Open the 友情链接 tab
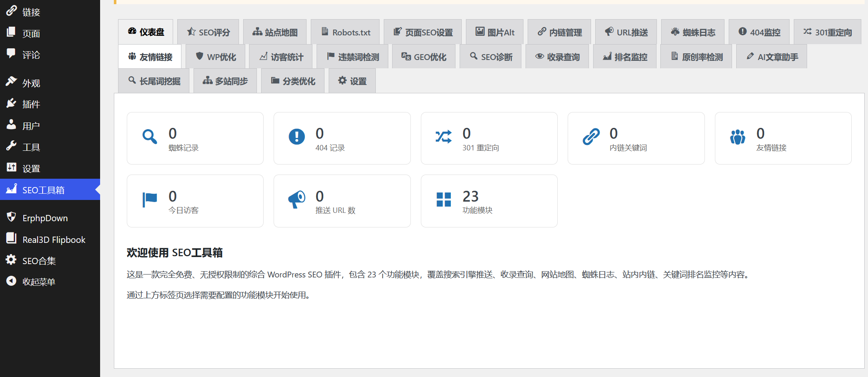This screenshot has width=868, height=377. click(150, 56)
